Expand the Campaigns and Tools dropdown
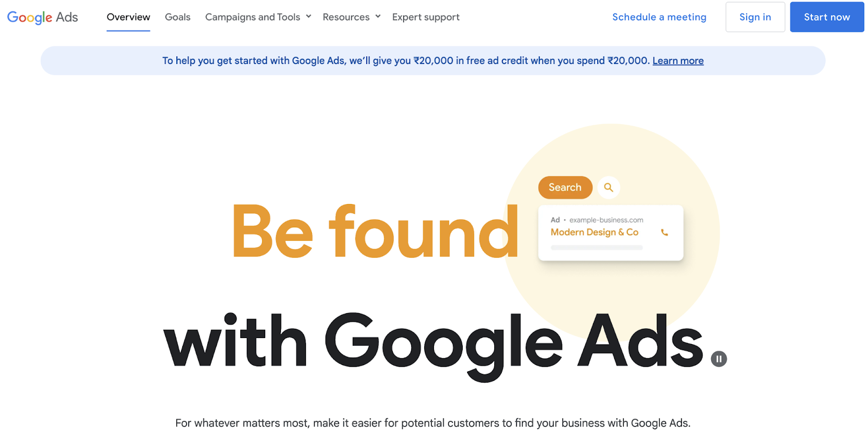 [x=257, y=17]
